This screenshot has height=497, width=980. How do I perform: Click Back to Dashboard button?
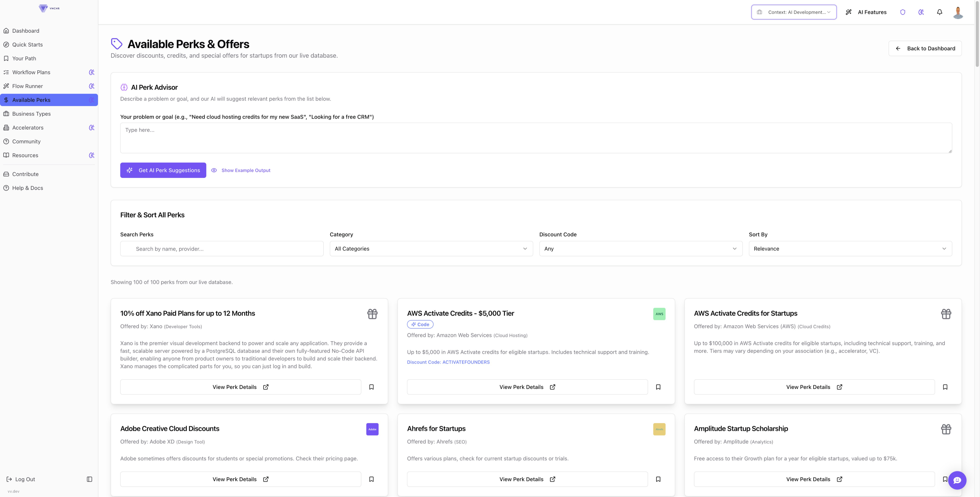coord(924,48)
